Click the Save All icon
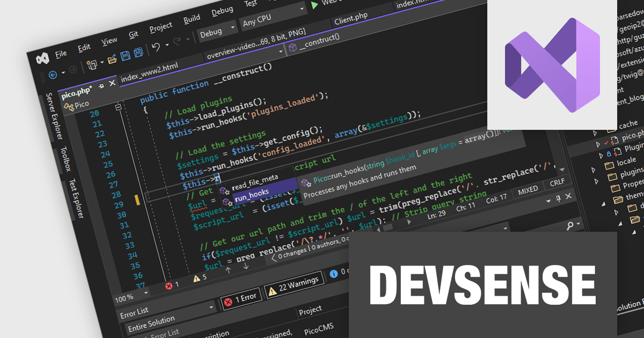This screenshot has height=338, width=644. click(x=138, y=52)
